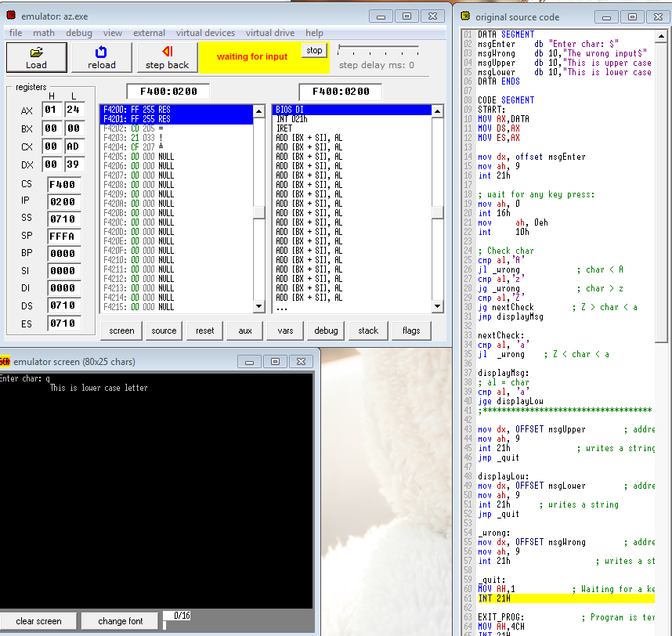This screenshot has width=672, height=636.
Task: Open the math menu
Action: [x=44, y=33]
